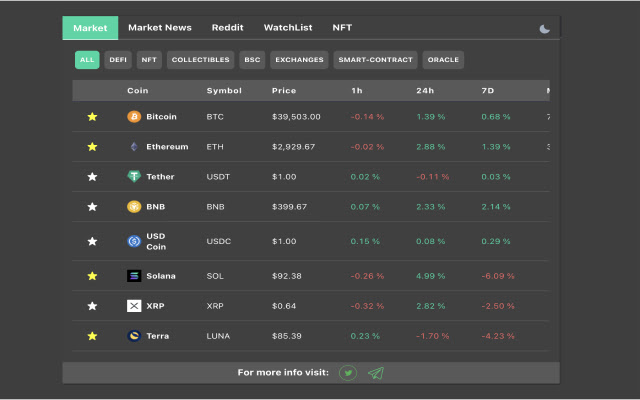Open the WatchList tab
Viewport: 640px width, 400px height.
click(x=288, y=28)
